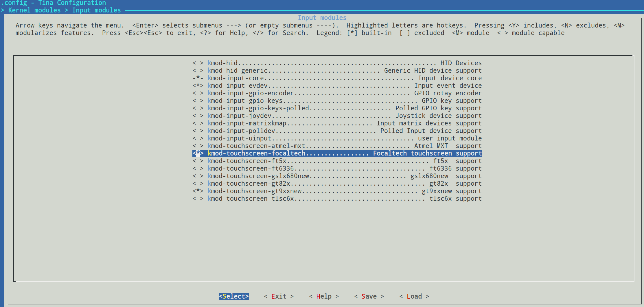Image resolution: width=644 pixels, height=307 pixels.
Task: Toggle kmod-touchscreen-focaltech selection bracket
Action: pyautogui.click(x=198, y=153)
